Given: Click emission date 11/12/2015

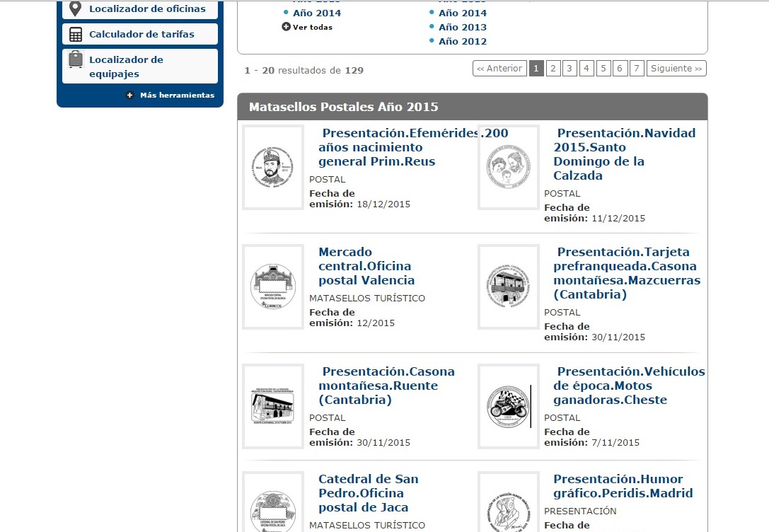Looking at the screenshot, I should coord(618,219).
